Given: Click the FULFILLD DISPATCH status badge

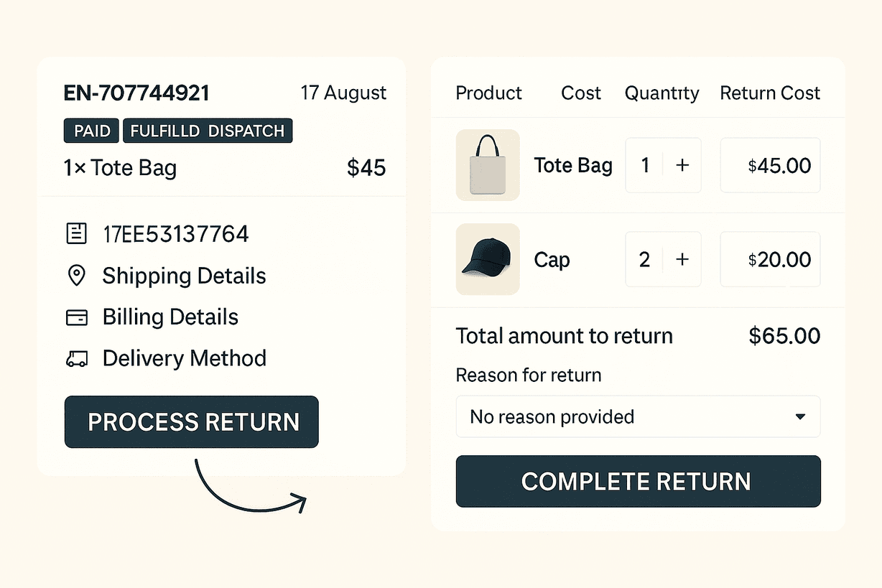Looking at the screenshot, I should point(208,131).
